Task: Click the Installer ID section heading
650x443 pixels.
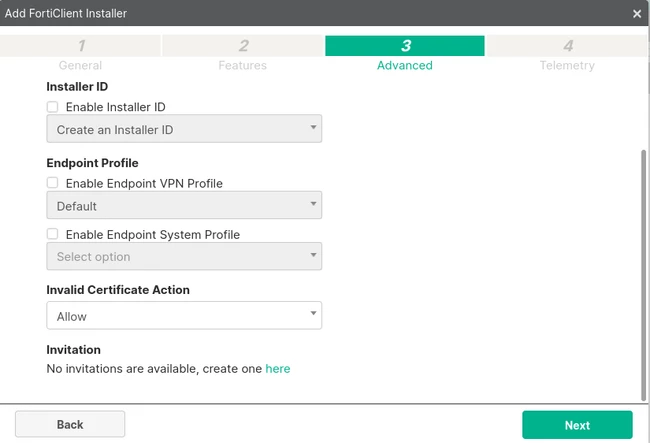Action: click(x=77, y=87)
